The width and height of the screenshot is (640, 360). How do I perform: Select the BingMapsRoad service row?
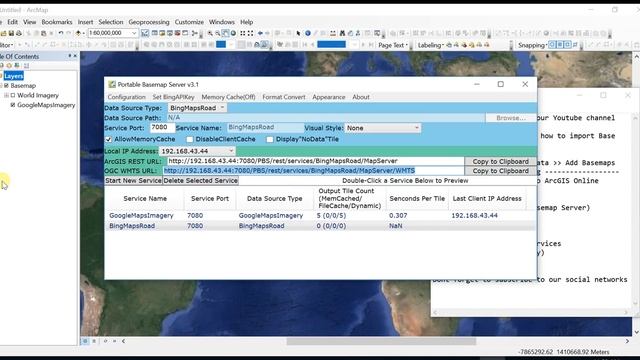coord(320,226)
